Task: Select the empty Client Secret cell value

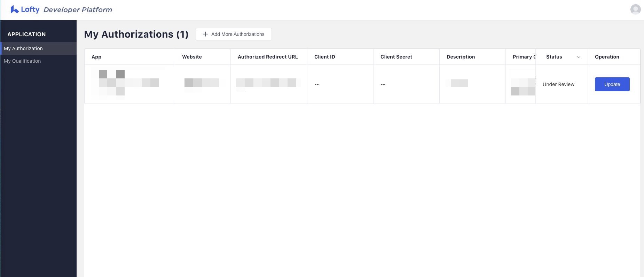Action: (383, 84)
